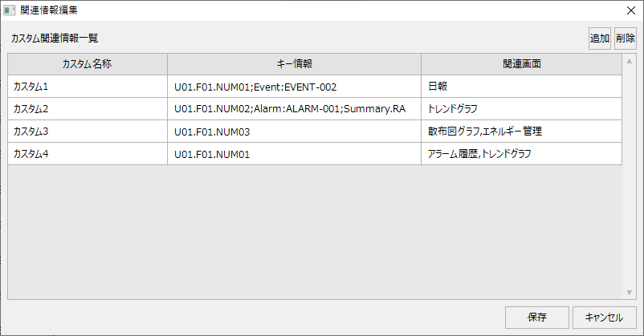644x336 pixels.
Task: Select the 日報 related screen cell
Action: (x=521, y=87)
